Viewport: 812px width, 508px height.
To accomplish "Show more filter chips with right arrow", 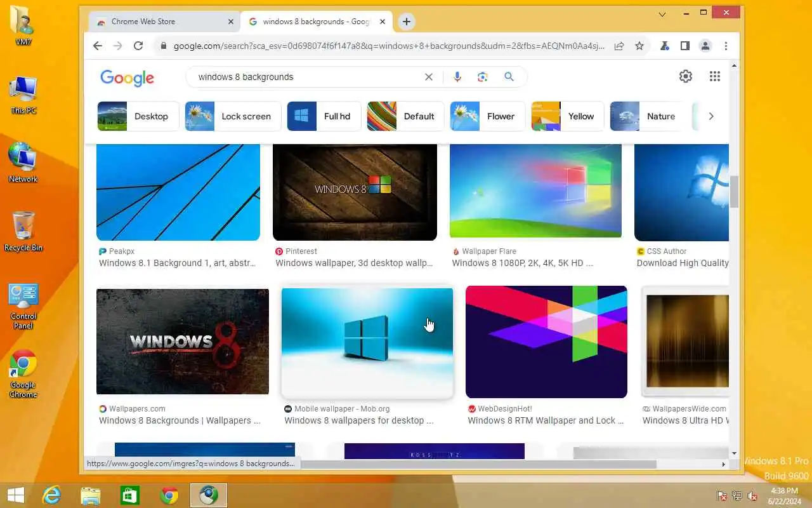I will pyautogui.click(x=710, y=116).
